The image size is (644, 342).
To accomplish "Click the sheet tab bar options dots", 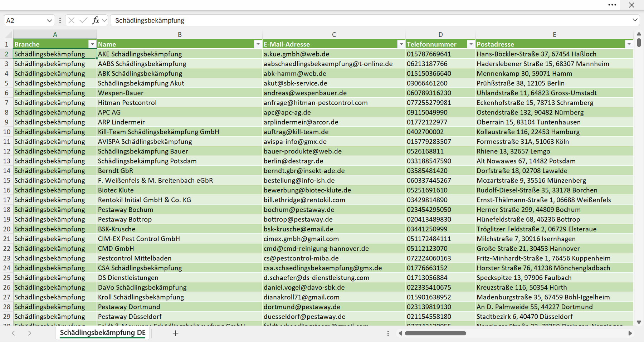I will (388, 333).
